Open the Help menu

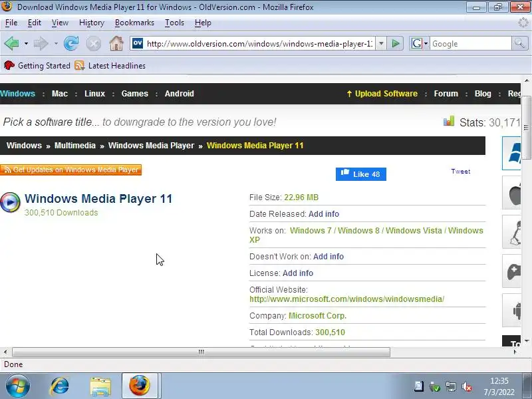point(203,23)
